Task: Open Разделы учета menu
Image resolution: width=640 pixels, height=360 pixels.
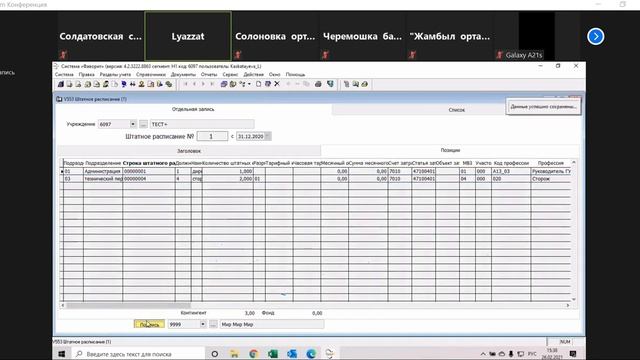Action: (115, 75)
